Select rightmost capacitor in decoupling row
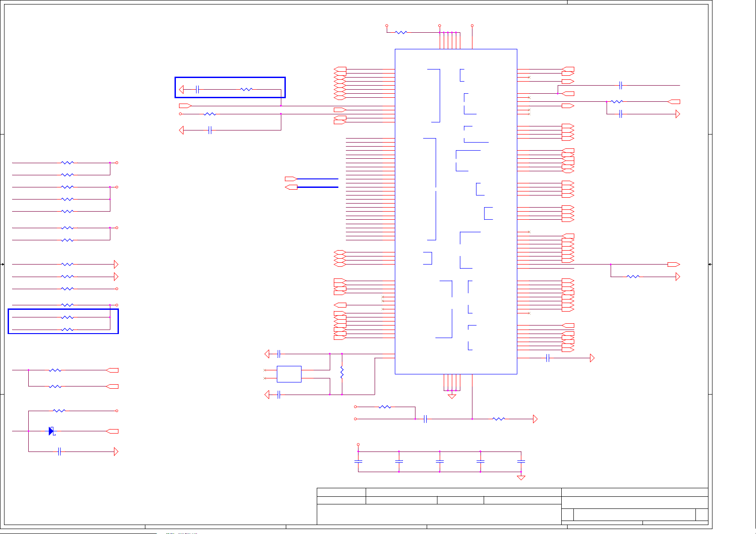756x534 pixels. (x=521, y=461)
